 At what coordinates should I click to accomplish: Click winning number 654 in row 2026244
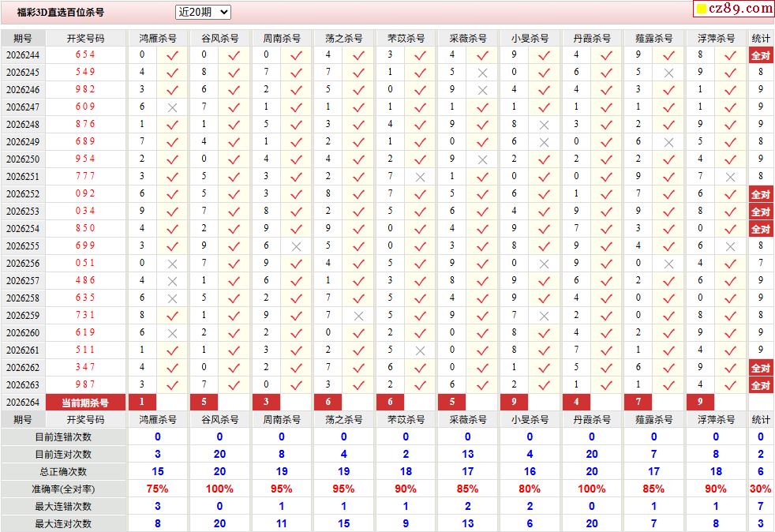(85, 54)
